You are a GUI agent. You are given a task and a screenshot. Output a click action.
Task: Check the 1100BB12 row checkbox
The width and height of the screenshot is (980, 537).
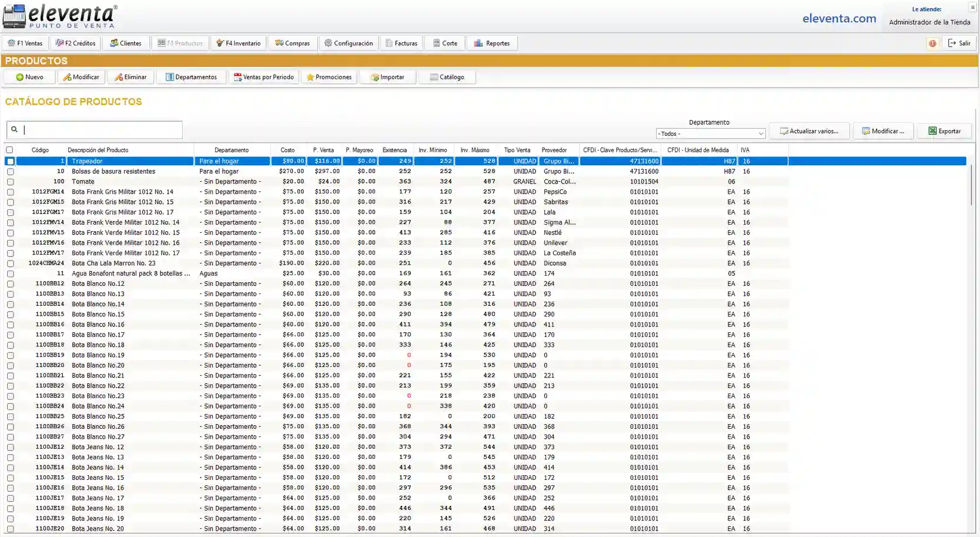[x=10, y=284]
